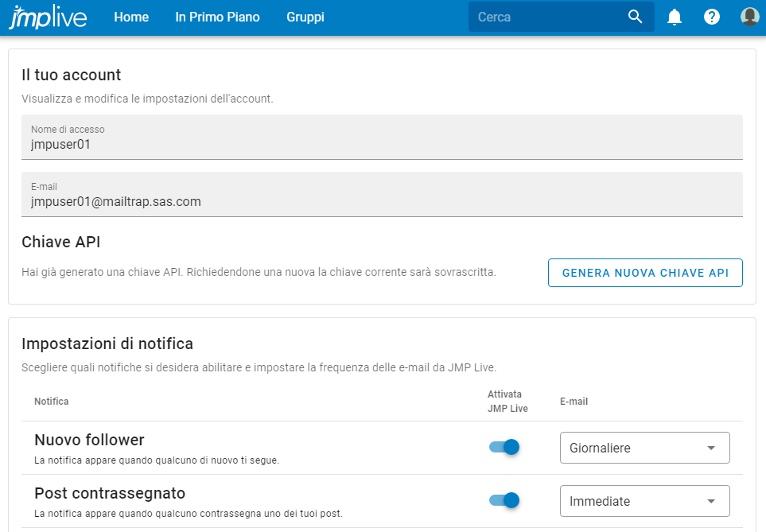Click the search magnifier icon
Viewport: 766px width, 532px height.
pyautogui.click(x=635, y=16)
